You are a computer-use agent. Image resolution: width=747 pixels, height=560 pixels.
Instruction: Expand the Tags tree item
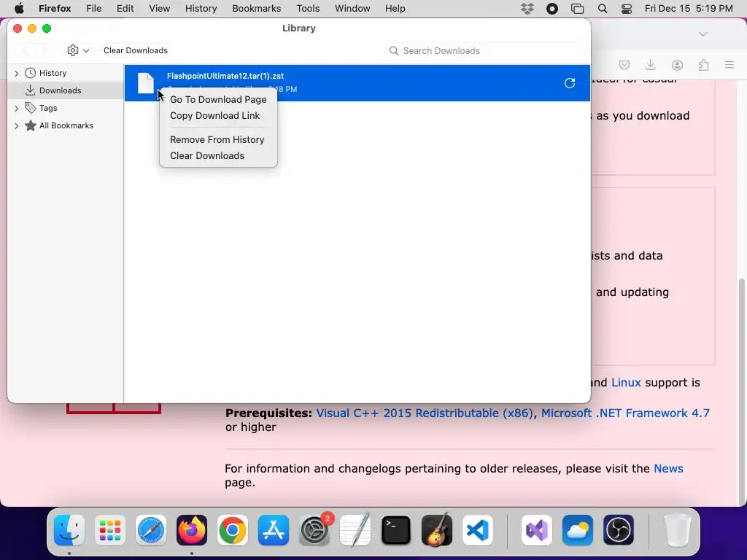tap(17, 109)
